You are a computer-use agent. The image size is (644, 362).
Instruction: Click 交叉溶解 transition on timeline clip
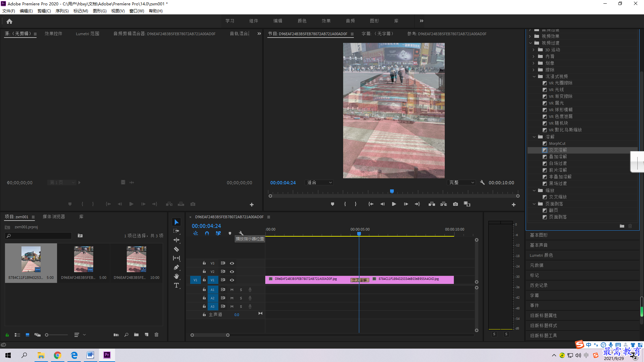pyautogui.click(x=360, y=280)
